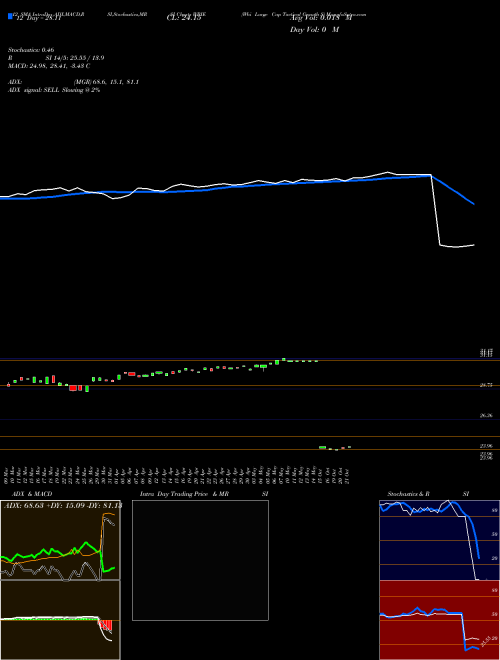The width and height of the screenshot is (500, 660).
Task: Click the 'Day Vol: 0 M' label
Action: pyautogui.click(x=314, y=30)
